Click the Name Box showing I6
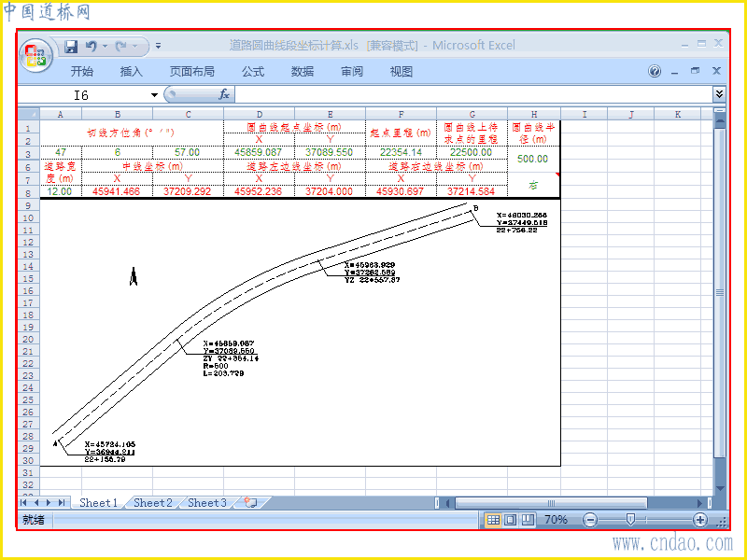This screenshot has height=560, width=747. pyautogui.click(x=82, y=95)
